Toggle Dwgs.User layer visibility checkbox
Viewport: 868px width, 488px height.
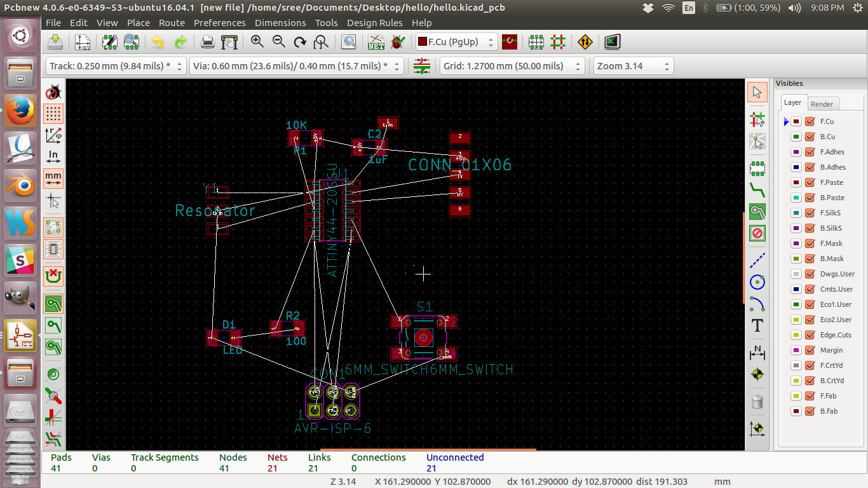click(810, 274)
